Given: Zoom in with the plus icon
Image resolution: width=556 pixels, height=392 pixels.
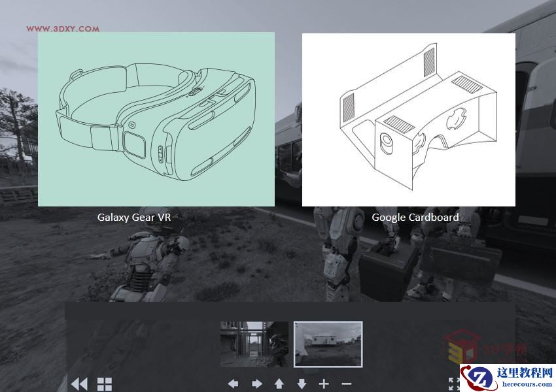Looking at the screenshot, I should [323, 384].
